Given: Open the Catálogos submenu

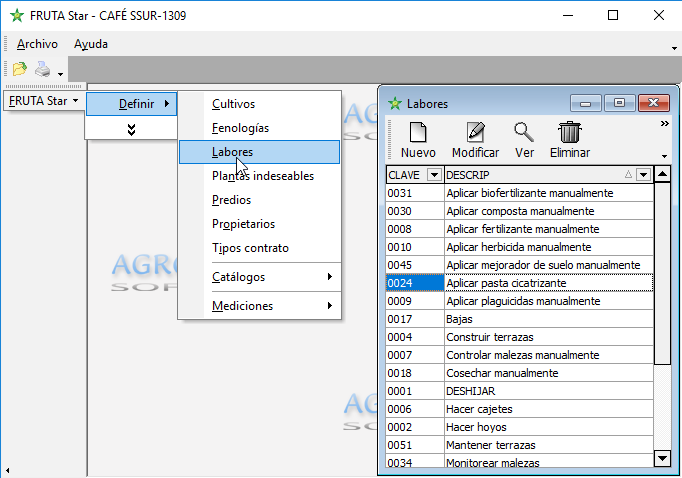Looking at the screenshot, I should [x=260, y=277].
